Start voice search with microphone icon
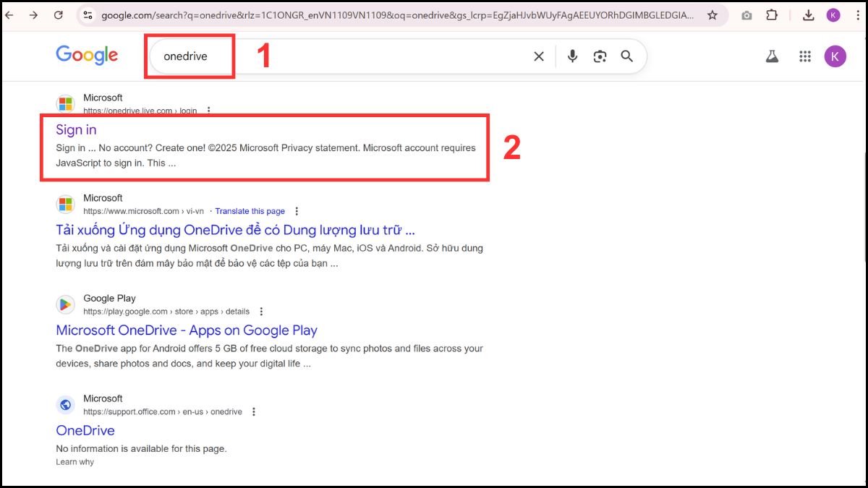 572,56
